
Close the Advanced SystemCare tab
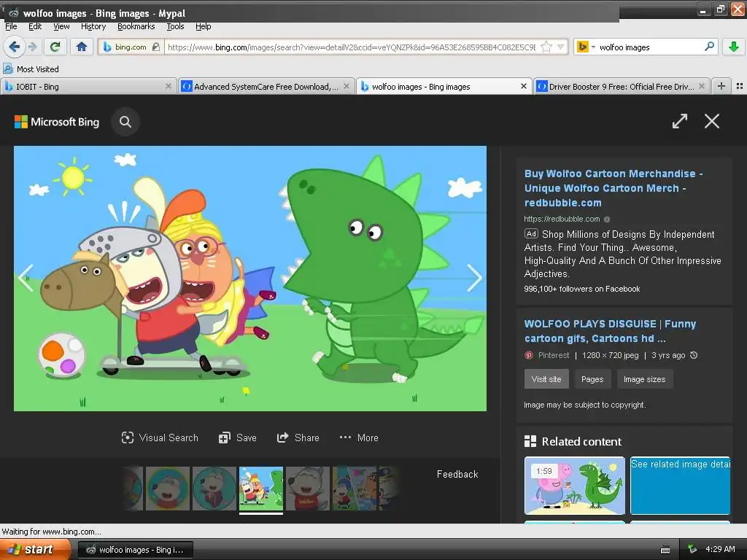pyautogui.click(x=347, y=86)
